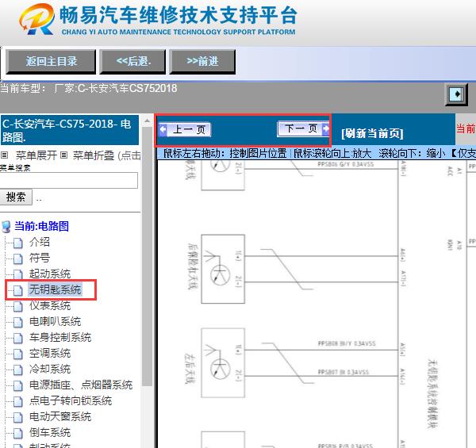Go to next page with 下一页

tap(303, 128)
